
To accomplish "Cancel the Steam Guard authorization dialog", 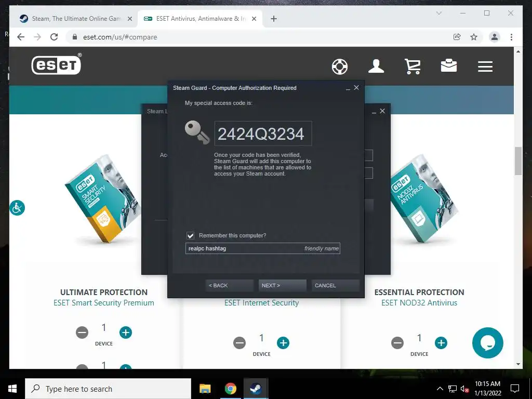I will [335, 285].
